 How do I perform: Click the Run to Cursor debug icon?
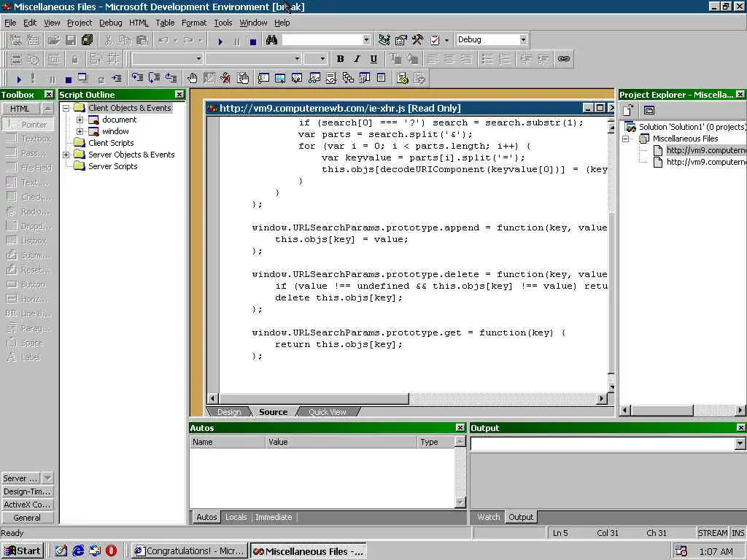click(x=116, y=77)
